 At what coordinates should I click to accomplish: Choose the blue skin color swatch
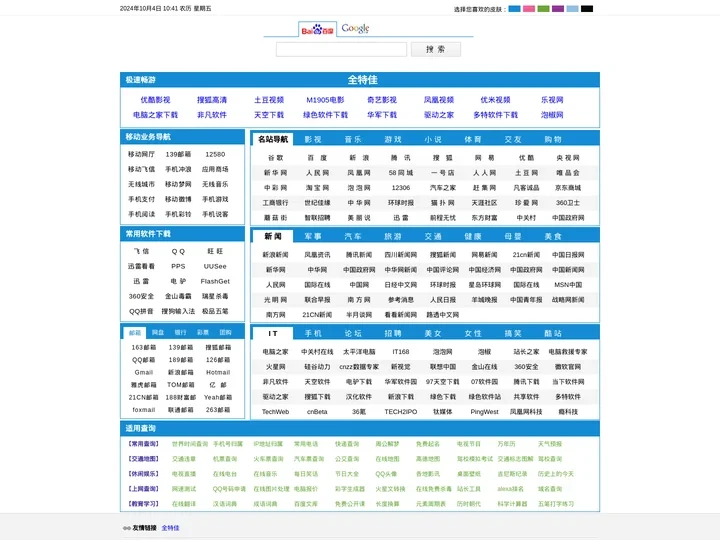(x=514, y=9)
